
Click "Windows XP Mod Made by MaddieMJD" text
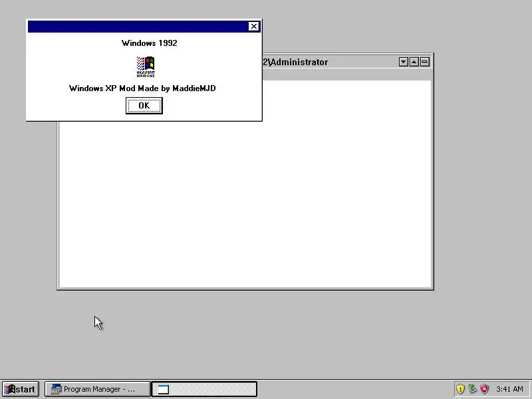pos(142,88)
